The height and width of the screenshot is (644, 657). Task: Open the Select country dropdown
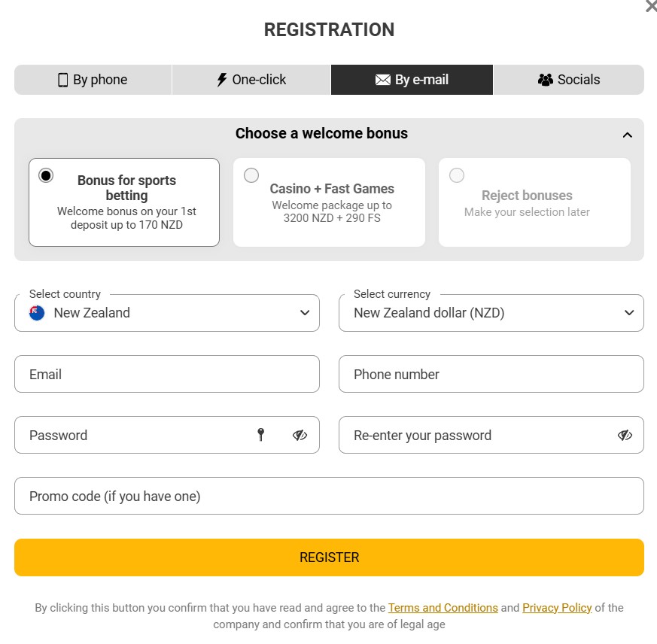(304, 313)
